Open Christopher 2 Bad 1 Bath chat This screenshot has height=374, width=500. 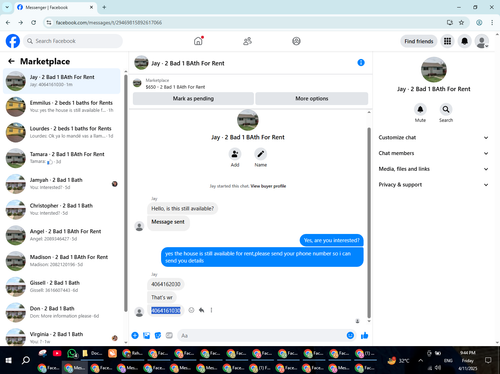pyautogui.click(x=62, y=209)
